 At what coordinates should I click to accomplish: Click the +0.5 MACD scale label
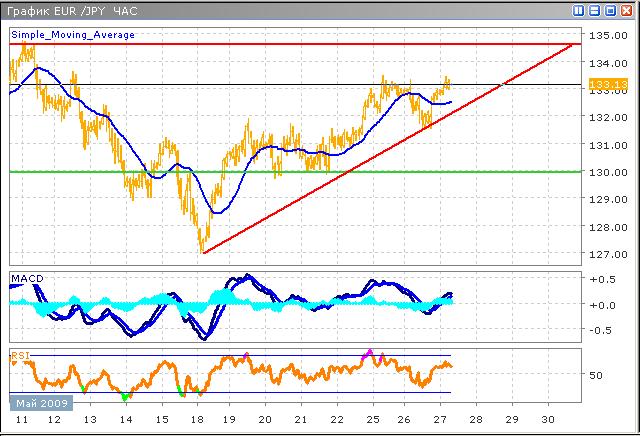pos(602,279)
